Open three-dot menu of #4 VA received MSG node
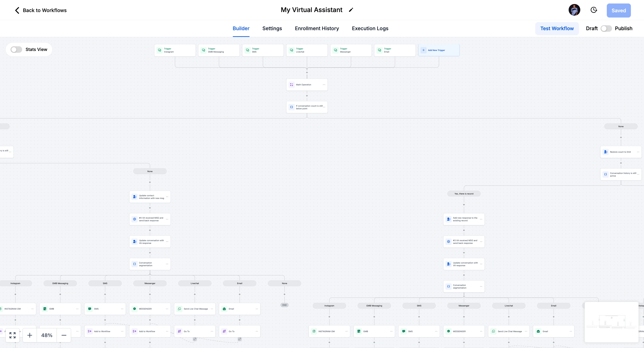The height and width of the screenshot is (348, 644). (x=167, y=219)
